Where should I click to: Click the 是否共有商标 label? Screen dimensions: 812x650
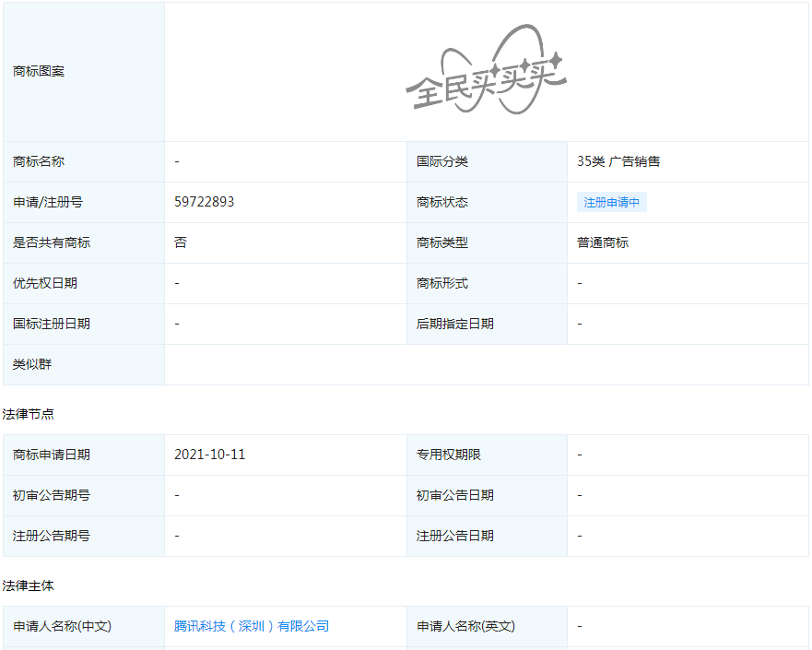(52, 242)
